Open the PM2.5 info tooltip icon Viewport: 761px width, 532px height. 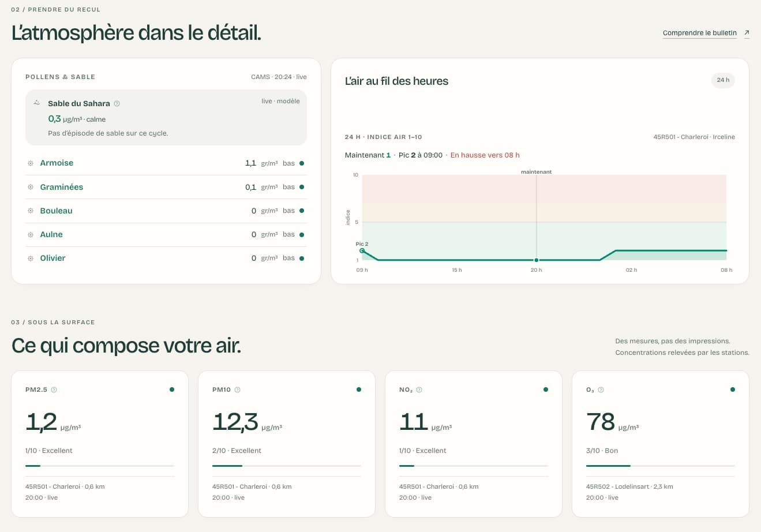coord(54,390)
